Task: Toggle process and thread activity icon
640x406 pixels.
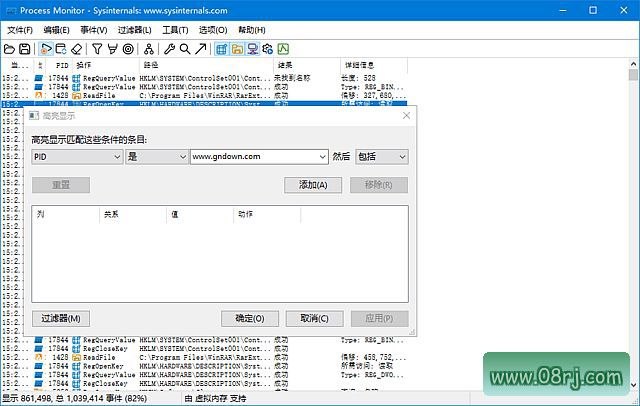Action: pyautogui.click(x=268, y=49)
